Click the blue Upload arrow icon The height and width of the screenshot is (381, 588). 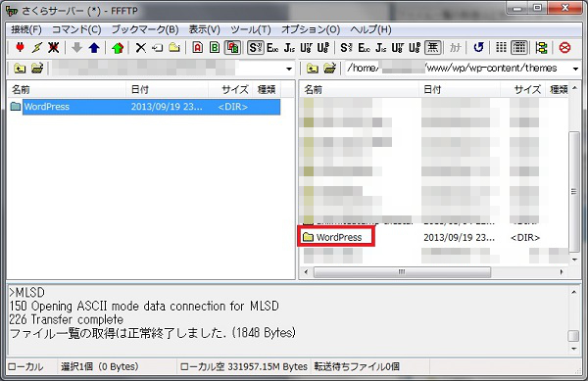click(x=94, y=48)
